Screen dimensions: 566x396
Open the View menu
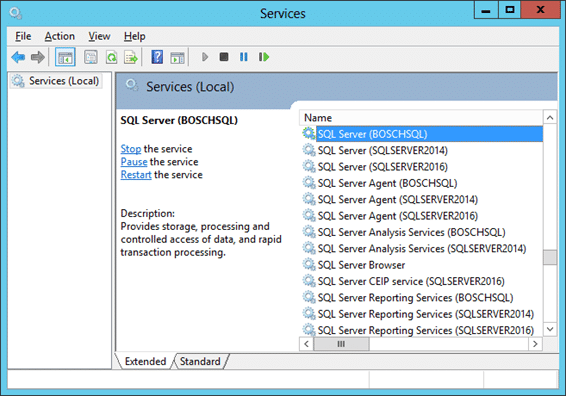pos(99,36)
